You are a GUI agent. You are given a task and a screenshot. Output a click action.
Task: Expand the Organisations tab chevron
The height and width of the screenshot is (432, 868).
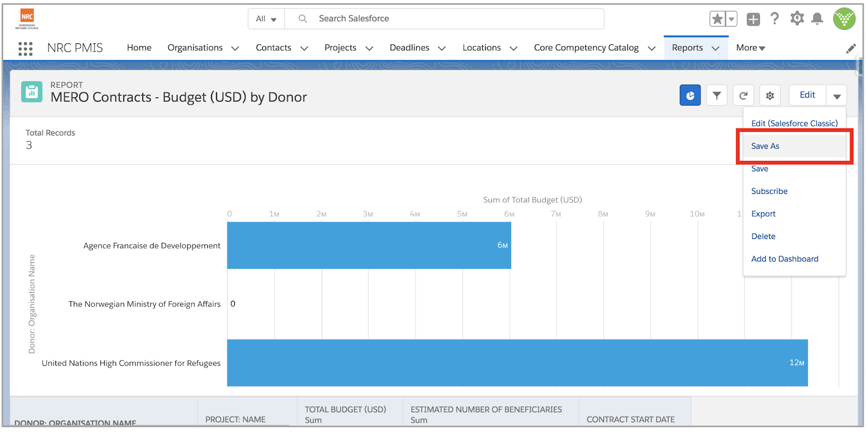pyautogui.click(x=235, y=48)
